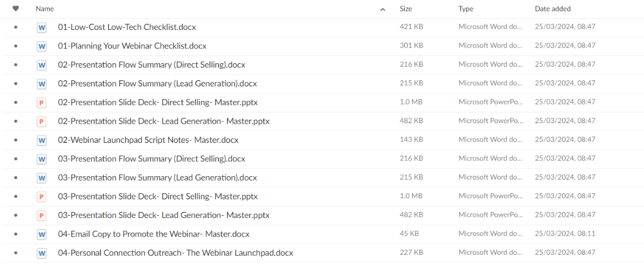Viewport: 644px width, 266px height.
Task: Click Word icon for 04-Email Copy to Promote the Webinar
Action: point(41,234)
